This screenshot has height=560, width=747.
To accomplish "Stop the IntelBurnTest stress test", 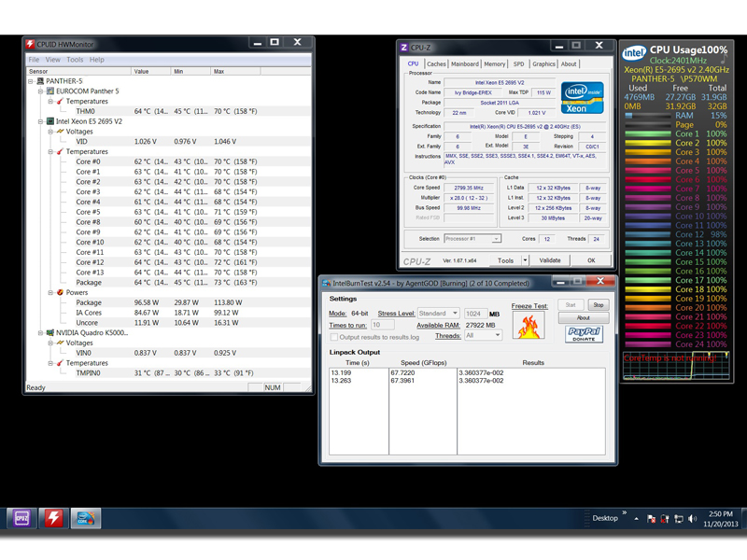I will (x=598, y=305).
